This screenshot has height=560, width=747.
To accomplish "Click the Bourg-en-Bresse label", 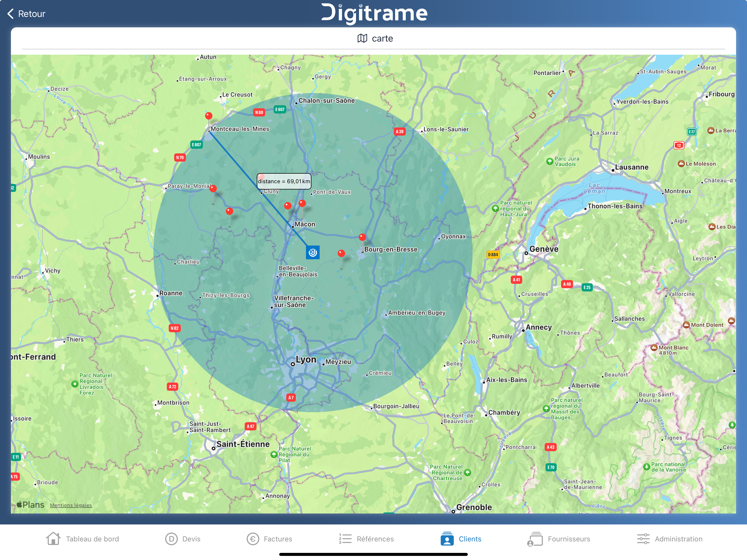I will pos(391,249).
